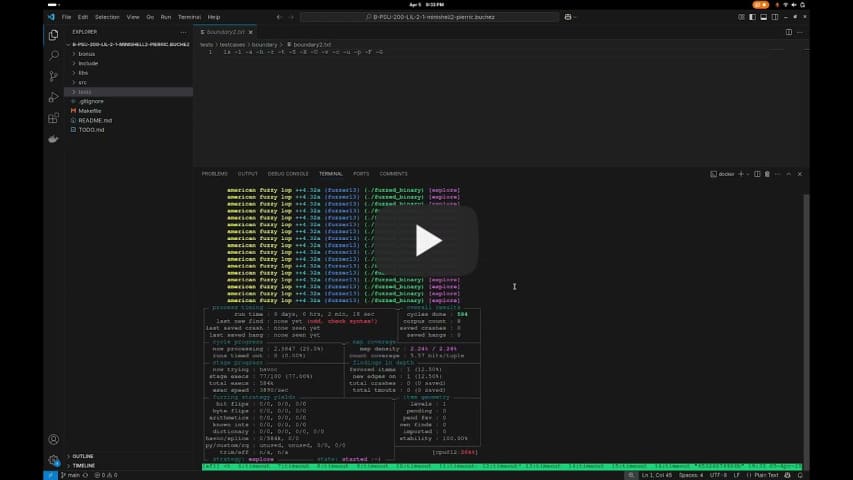Open the Terminal menu

[189, 17]
